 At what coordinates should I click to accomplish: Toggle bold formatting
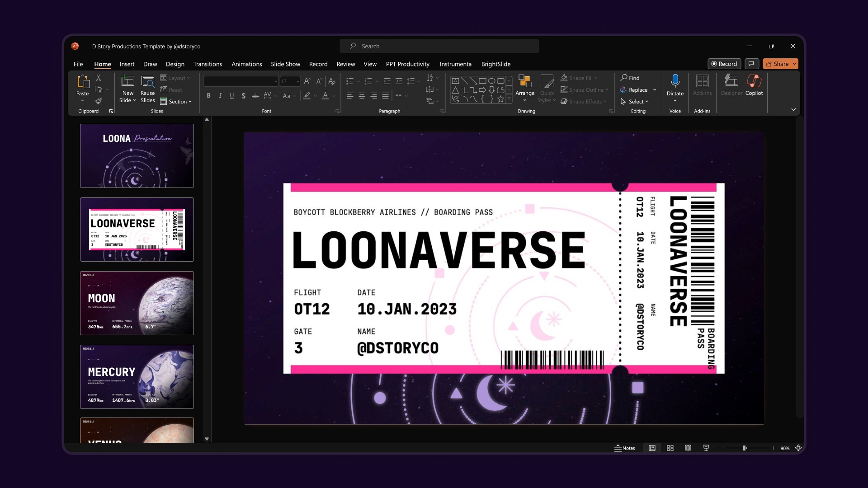coord(208,96)
